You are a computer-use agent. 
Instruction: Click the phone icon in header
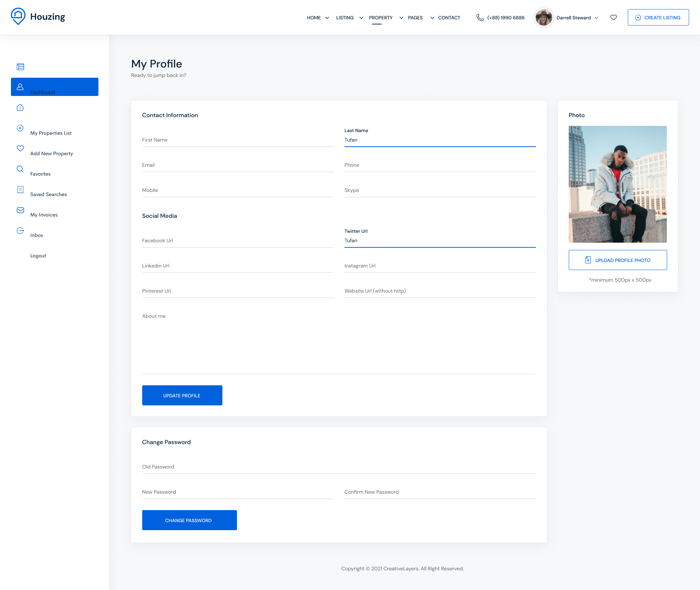coord(480,18)
